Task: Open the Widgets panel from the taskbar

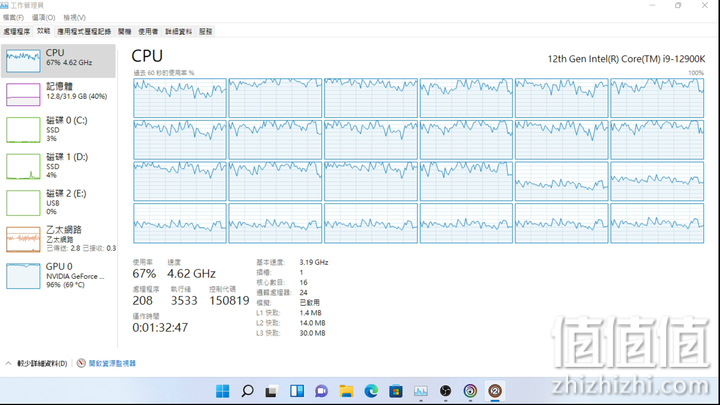Action: click(297, 391)
